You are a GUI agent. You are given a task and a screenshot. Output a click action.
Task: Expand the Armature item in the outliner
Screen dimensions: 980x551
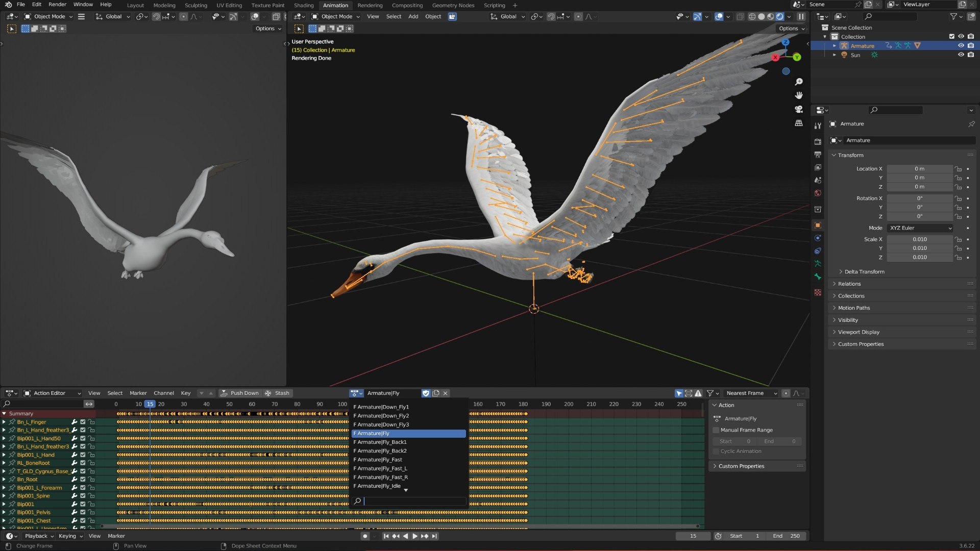pos(835,46)
